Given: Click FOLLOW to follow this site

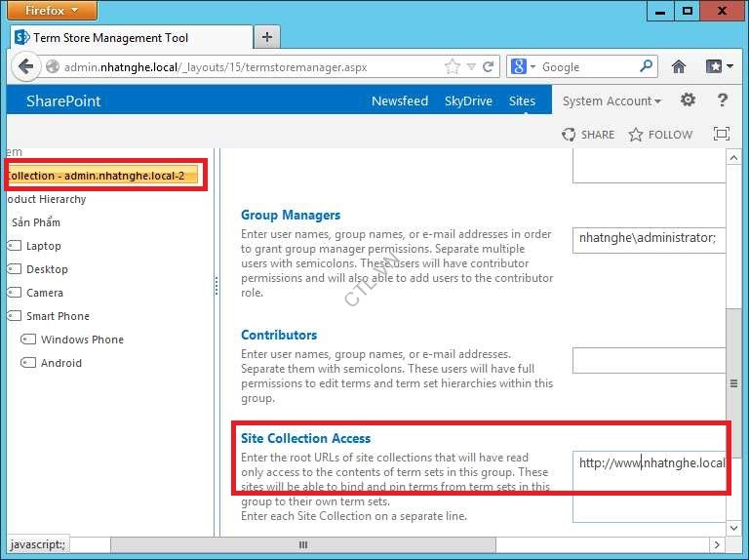Looking at the screenshot, I should click(660, 135).
